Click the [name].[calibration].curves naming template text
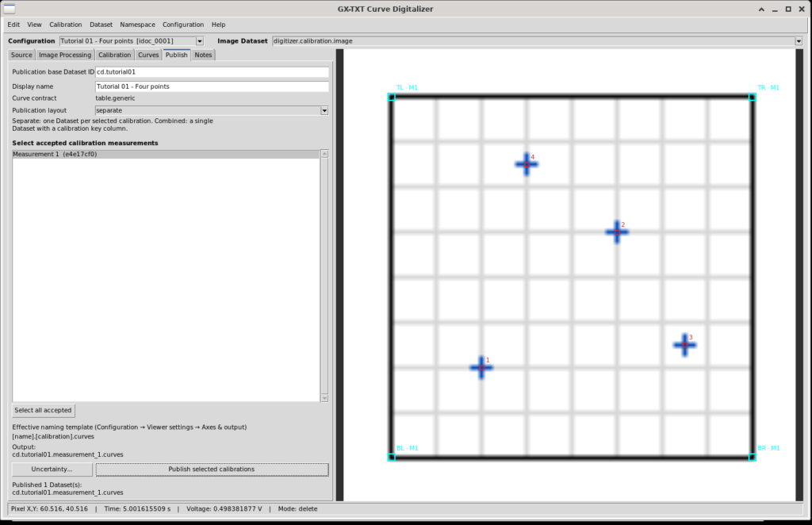The height and width of the screenshot is (525, 812). [x=53, y=436]
